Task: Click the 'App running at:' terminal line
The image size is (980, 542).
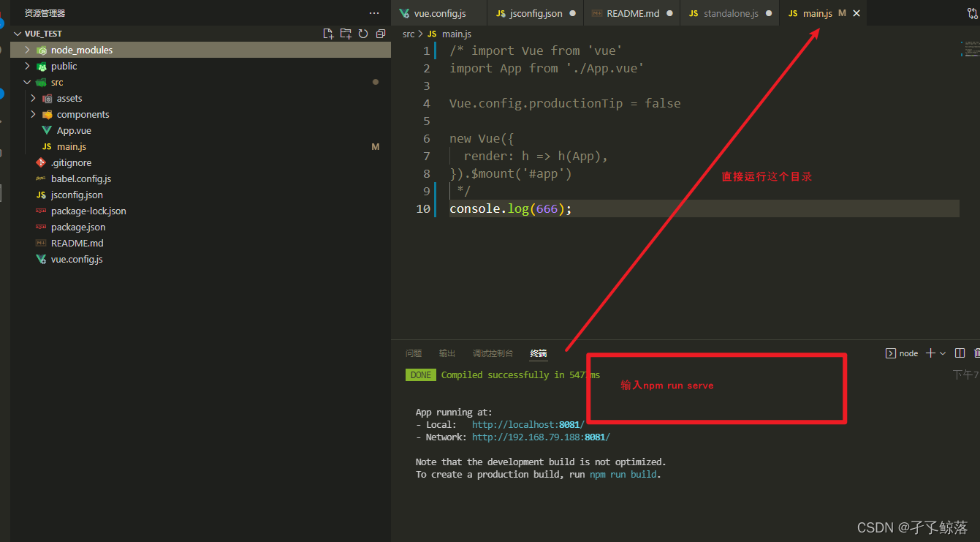Action: pyautogui.click(x=454, y=412)
